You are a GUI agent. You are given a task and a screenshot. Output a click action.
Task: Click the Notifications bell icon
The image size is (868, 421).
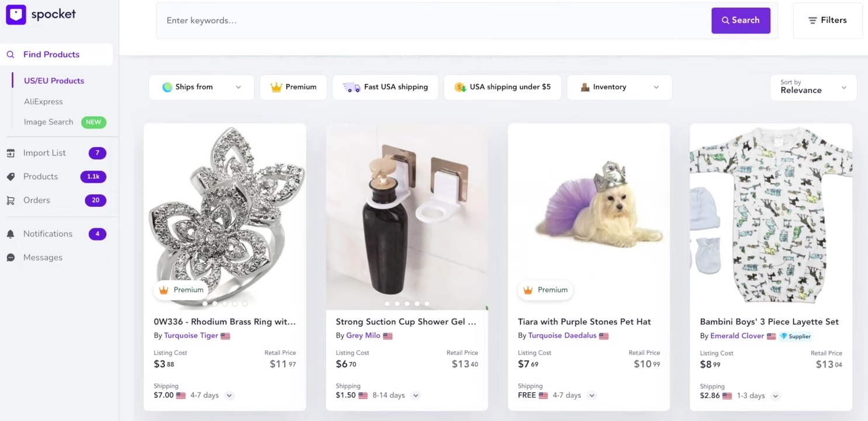pyautogui.click(x=11, y=234)
